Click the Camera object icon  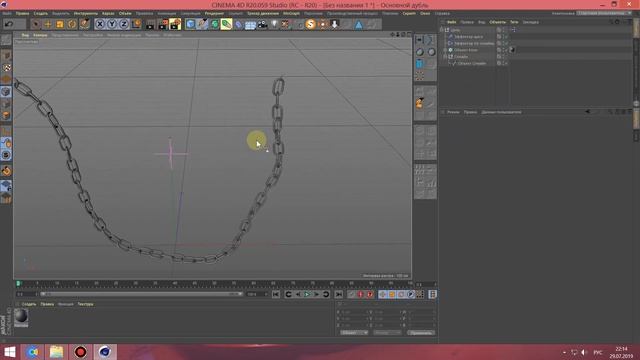(x=262, y=24)
